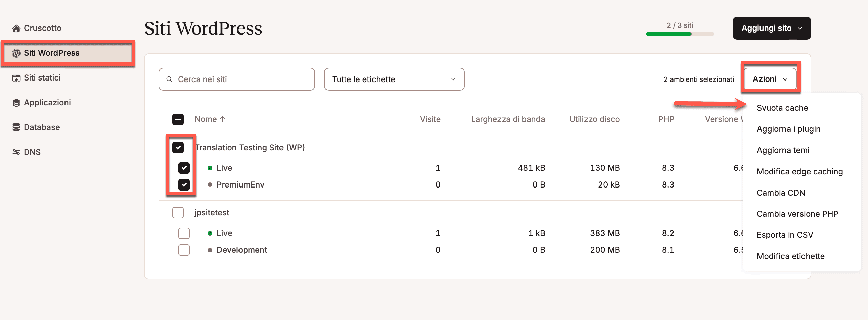Uncheck the Translation Testing Site checkbox
This screenshot has width=868, height=320.
point(178,147)
